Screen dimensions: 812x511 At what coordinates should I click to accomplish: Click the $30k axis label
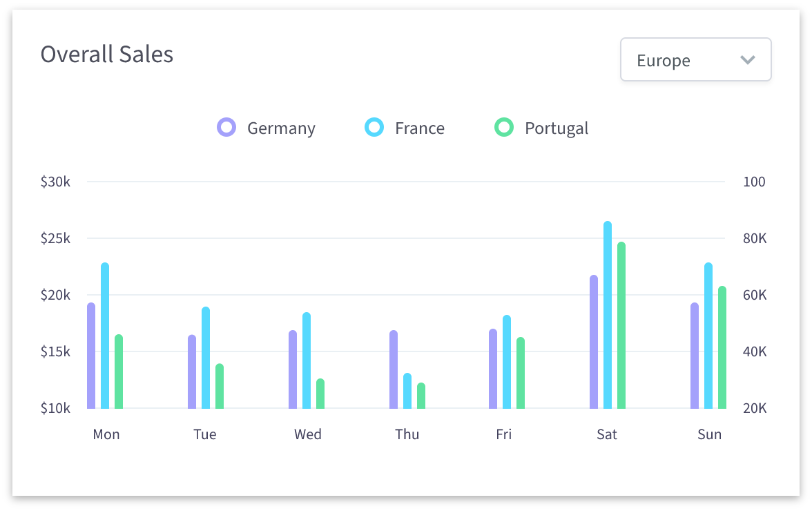coord(55,182)
